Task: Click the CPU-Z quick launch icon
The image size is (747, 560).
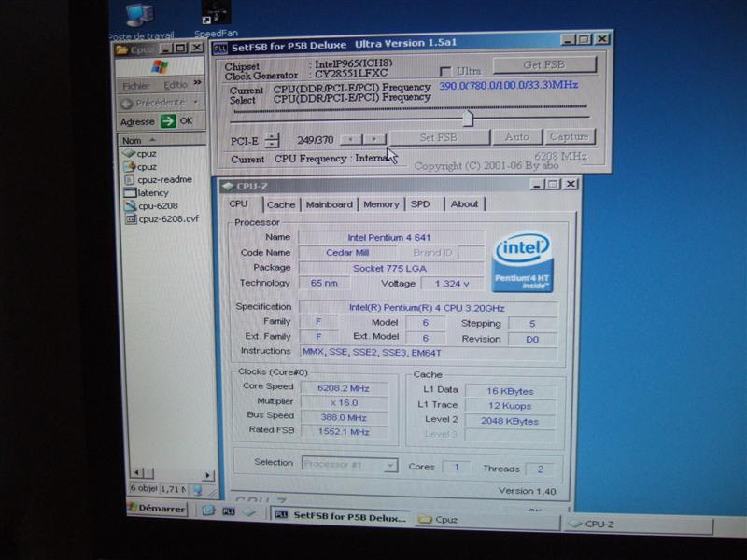Action: click(249, 512)
